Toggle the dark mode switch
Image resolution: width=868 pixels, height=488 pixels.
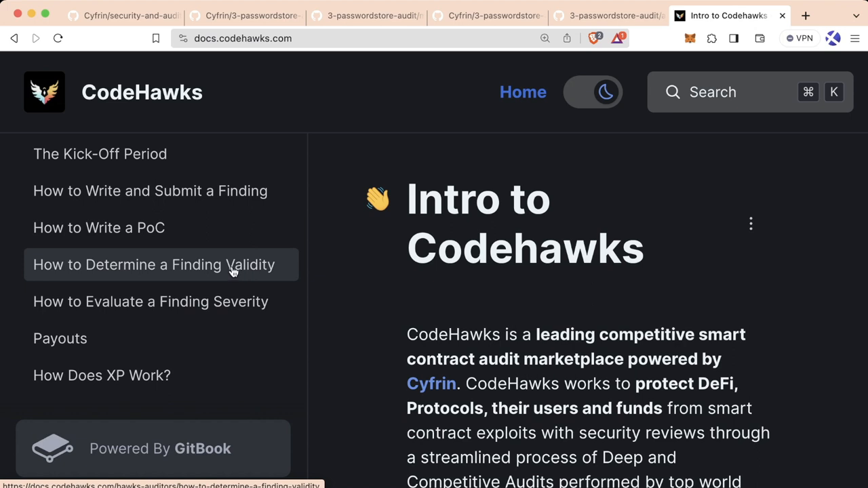click(x=593, y=92)
